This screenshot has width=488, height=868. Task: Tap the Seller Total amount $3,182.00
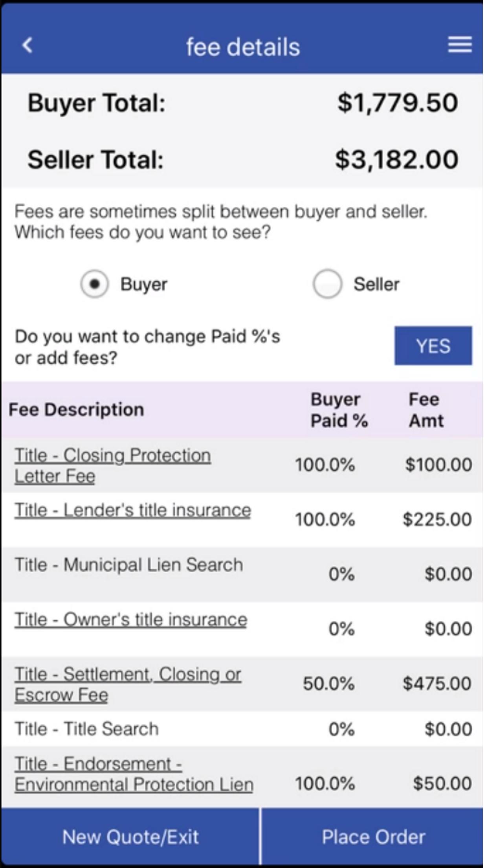[396, 160]
